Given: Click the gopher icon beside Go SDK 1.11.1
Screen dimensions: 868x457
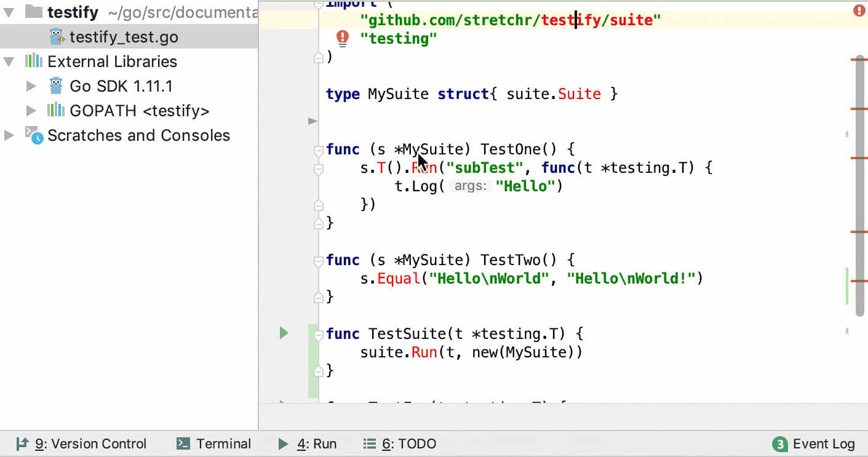Looking at the screenshot, I should pos(55,85).
